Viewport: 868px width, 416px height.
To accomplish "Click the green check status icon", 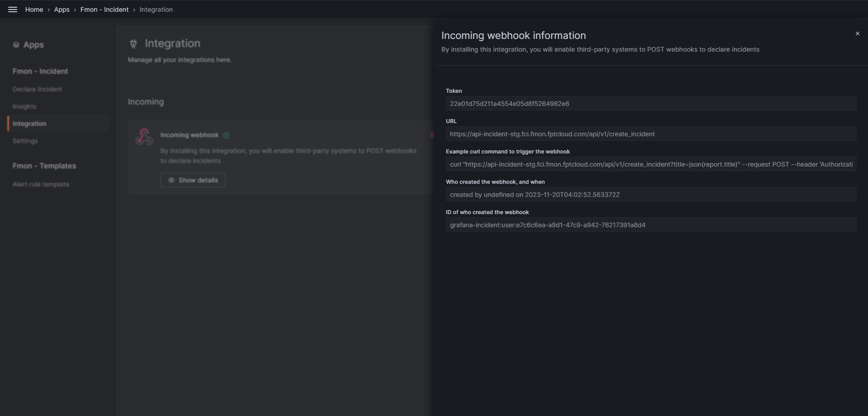I will (226, 135).
